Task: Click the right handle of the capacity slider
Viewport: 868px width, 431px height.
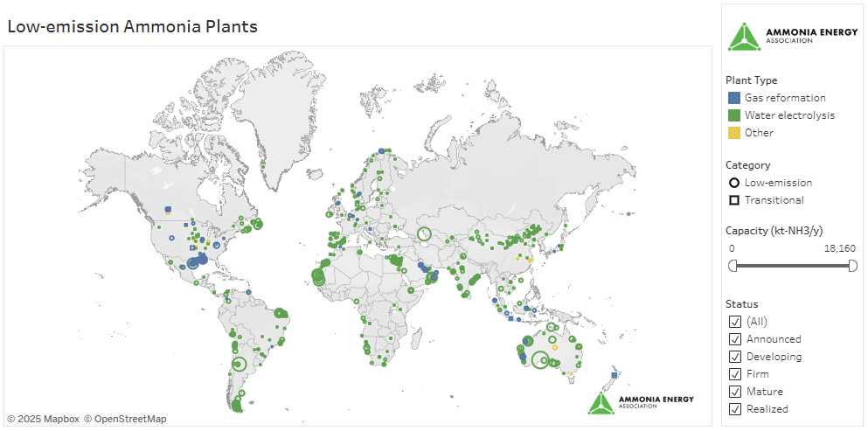Action: point(852,267)
